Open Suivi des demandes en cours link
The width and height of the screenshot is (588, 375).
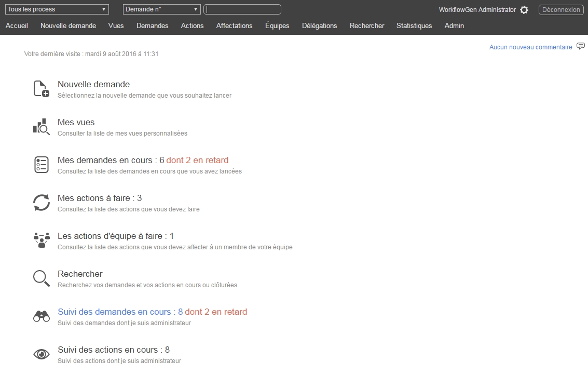[114, 312]
